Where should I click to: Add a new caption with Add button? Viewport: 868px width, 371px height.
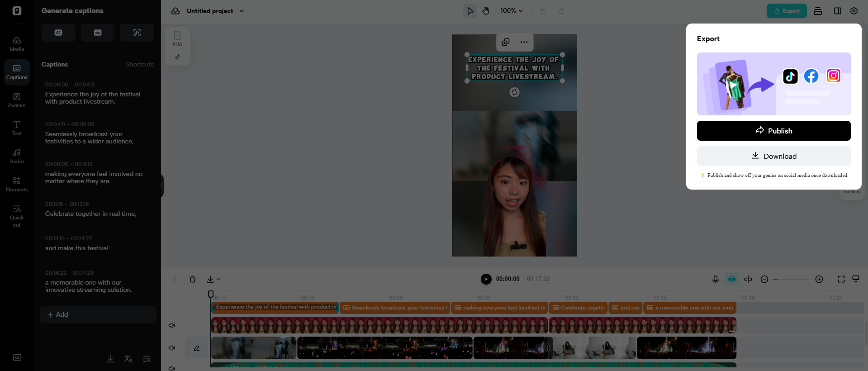pos(98,314)
